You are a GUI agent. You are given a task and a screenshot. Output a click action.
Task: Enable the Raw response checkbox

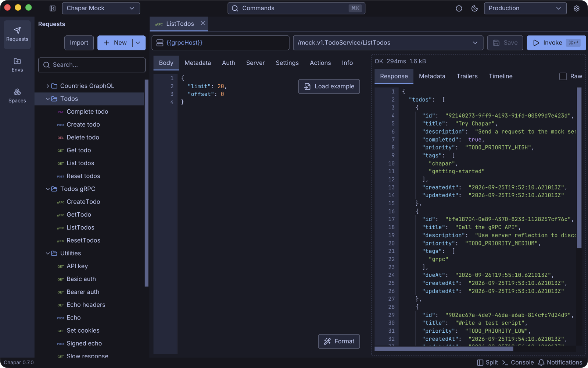click(563, 76)
